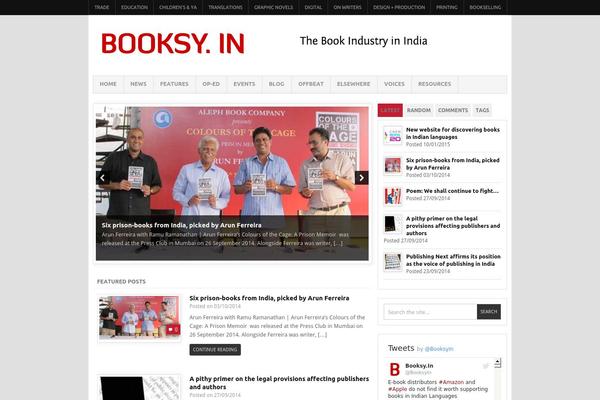The width and height of the screenshot is (600, 400).
Task: Open the #Apple hashtag in the tweet
Action: tap(398, 389)
